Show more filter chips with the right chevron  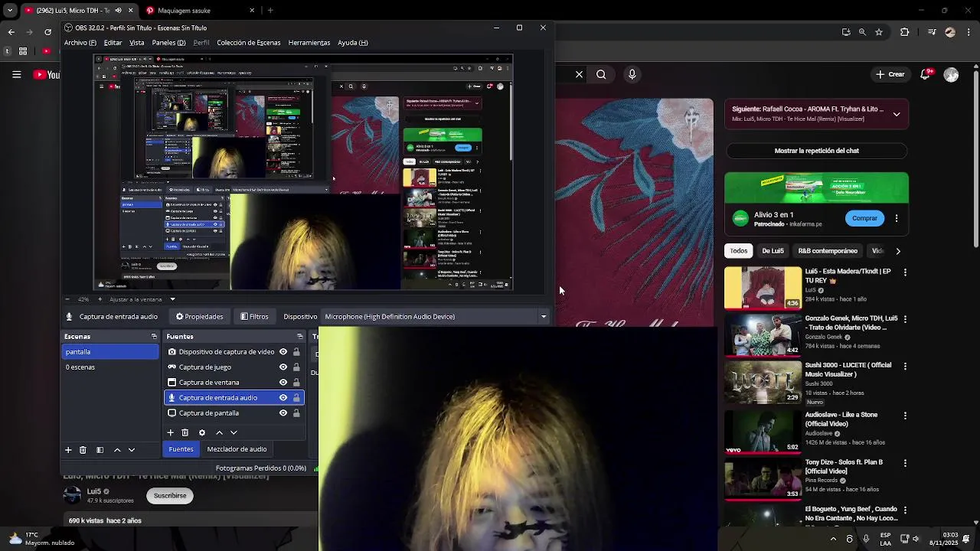click(x=898, y=251)
